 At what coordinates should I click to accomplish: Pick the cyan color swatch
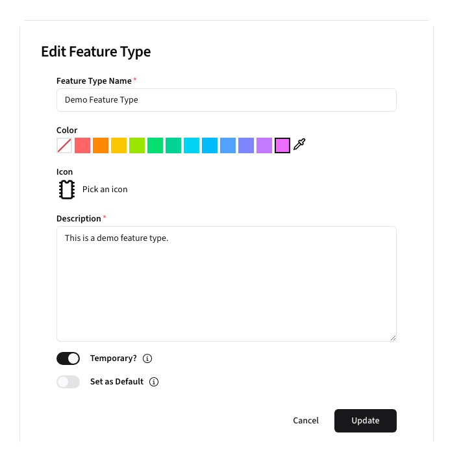(192, 145)
